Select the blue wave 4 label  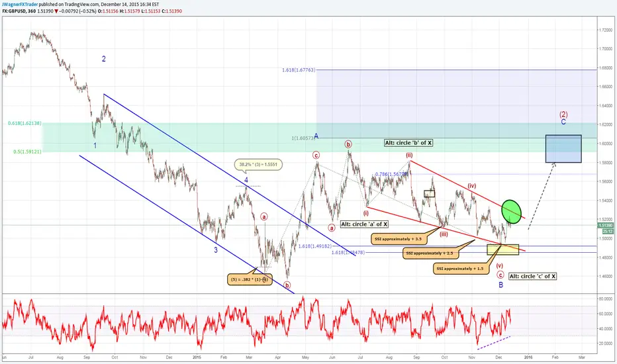pos(246,180)
